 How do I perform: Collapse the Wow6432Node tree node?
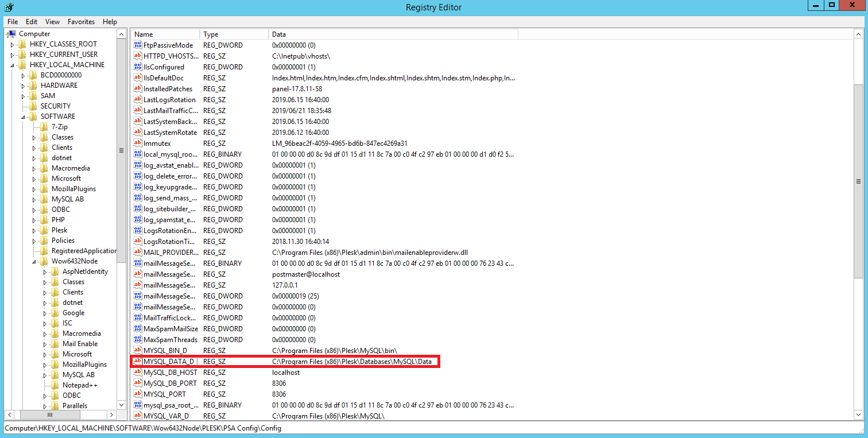coord(34,262)
